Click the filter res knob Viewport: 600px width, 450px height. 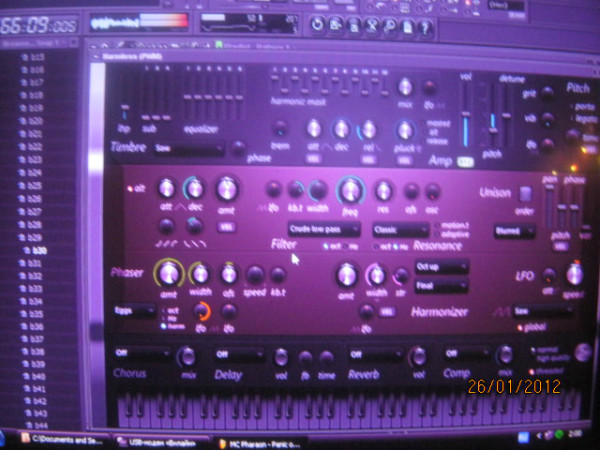[384, 190]
